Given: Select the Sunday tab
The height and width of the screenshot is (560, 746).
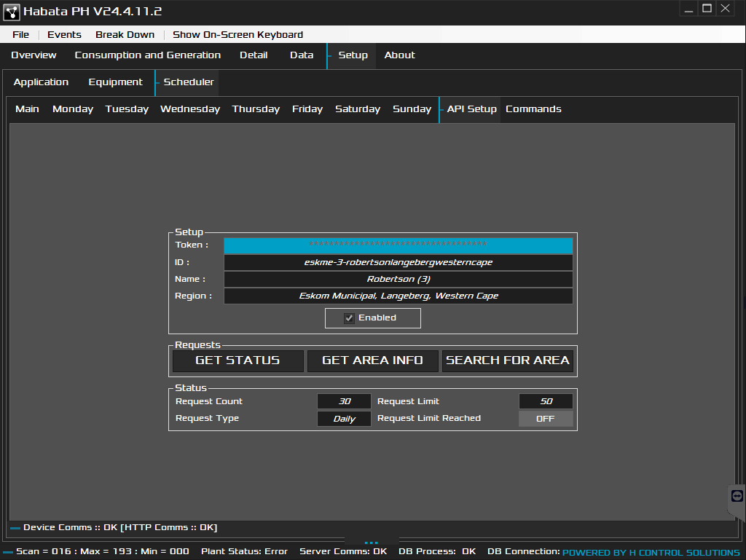Looking at the screenshot, I should (x=412, y=109).
